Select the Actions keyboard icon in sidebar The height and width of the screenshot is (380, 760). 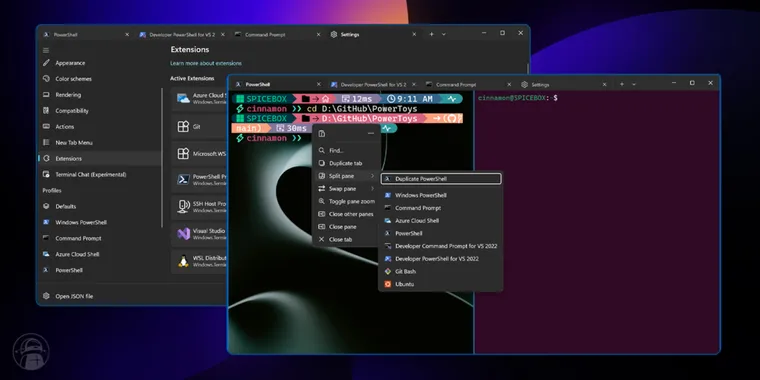click(x=46, y=127)
